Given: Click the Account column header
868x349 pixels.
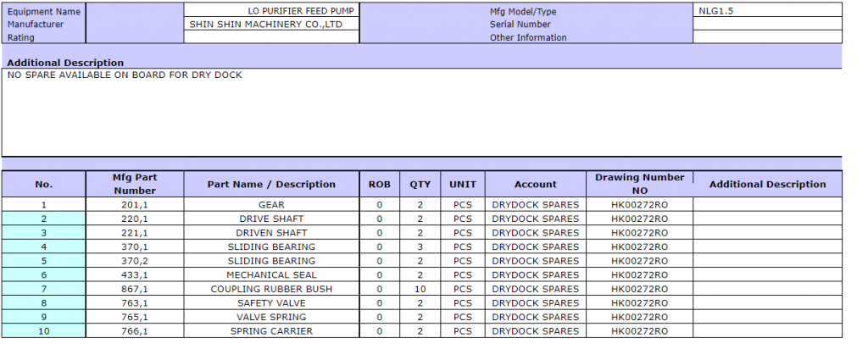Looking at the screenshot, I should 536,184.
